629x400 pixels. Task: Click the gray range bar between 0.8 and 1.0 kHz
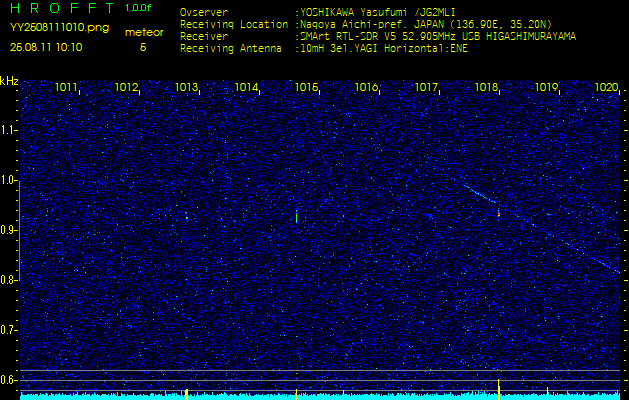[19, 231]
